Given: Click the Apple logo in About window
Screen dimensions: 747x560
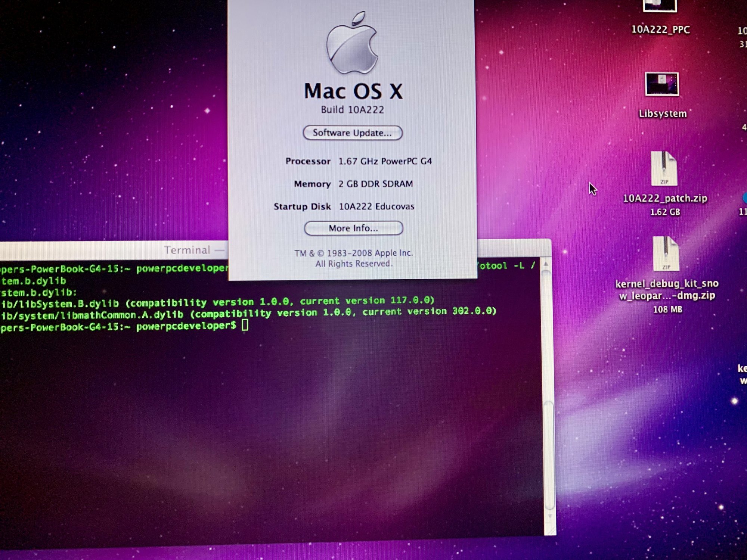Looking at the screenshot, I should click(x=352, y=44).
